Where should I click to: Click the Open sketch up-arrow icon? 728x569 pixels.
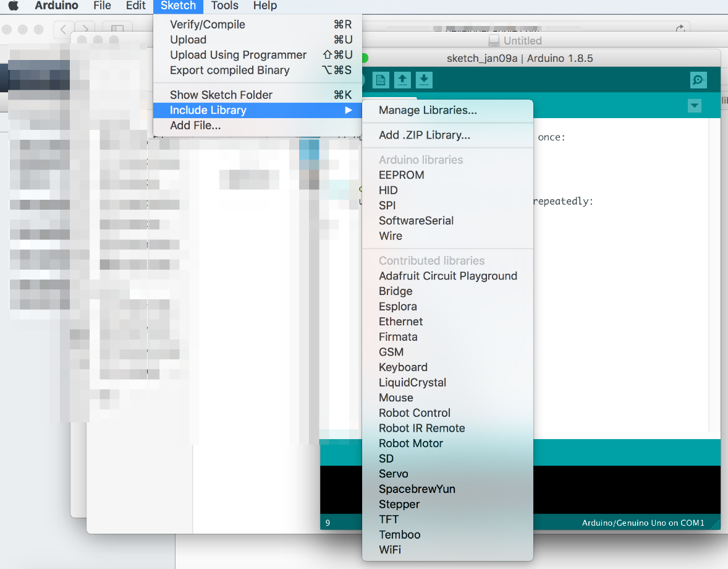[402, 80]
